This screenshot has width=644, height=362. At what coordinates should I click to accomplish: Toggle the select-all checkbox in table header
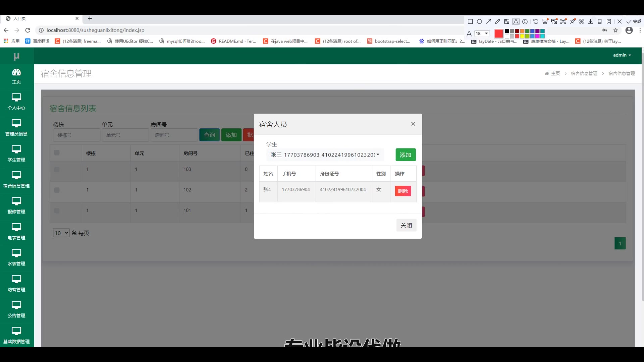click(x=57, y=153)
